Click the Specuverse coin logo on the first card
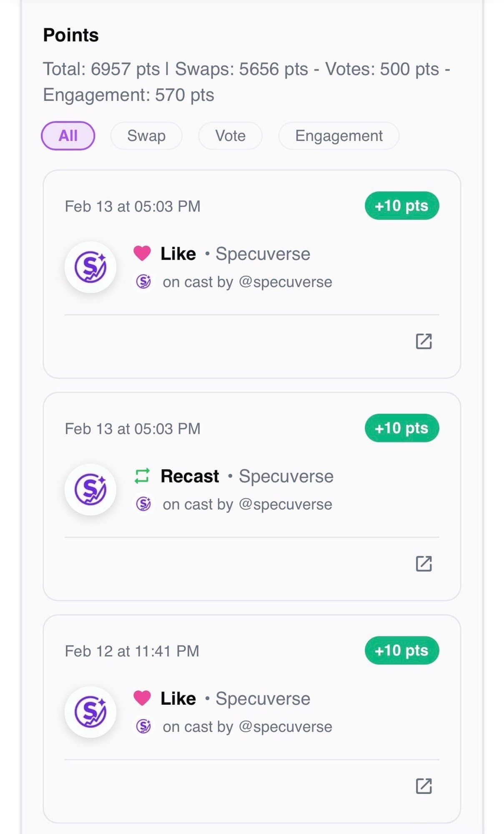This screenshot has height=834, width=504. (90, 267)
